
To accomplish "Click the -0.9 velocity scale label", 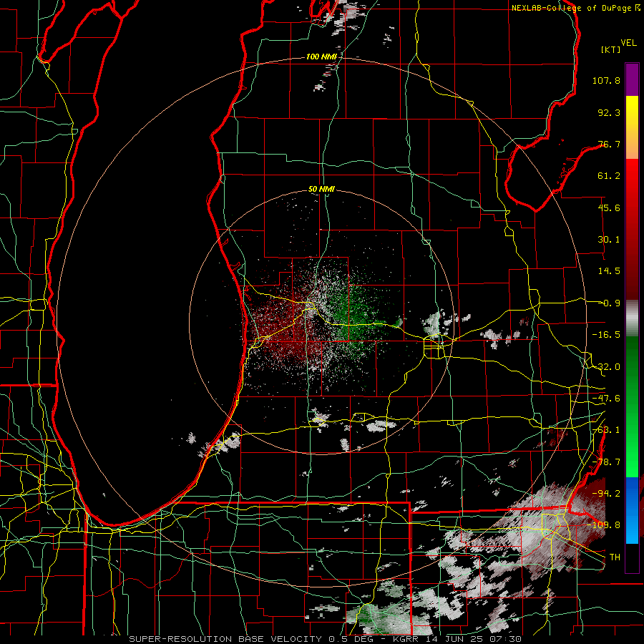I will 610,303.
